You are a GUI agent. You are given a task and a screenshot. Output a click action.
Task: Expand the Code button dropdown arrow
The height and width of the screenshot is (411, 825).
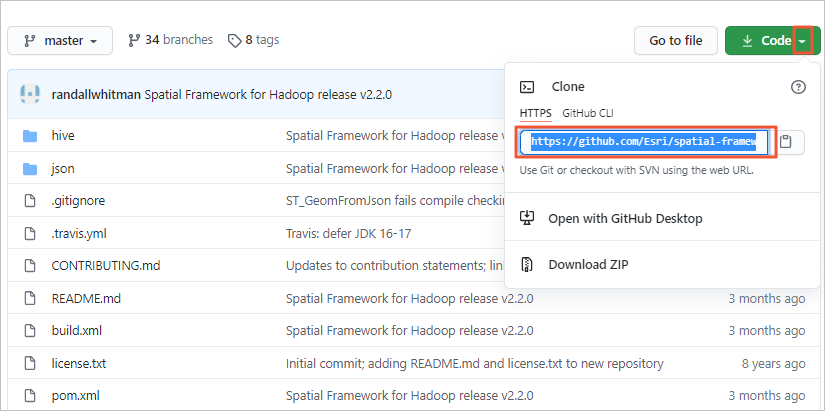[x=802, y=41]
